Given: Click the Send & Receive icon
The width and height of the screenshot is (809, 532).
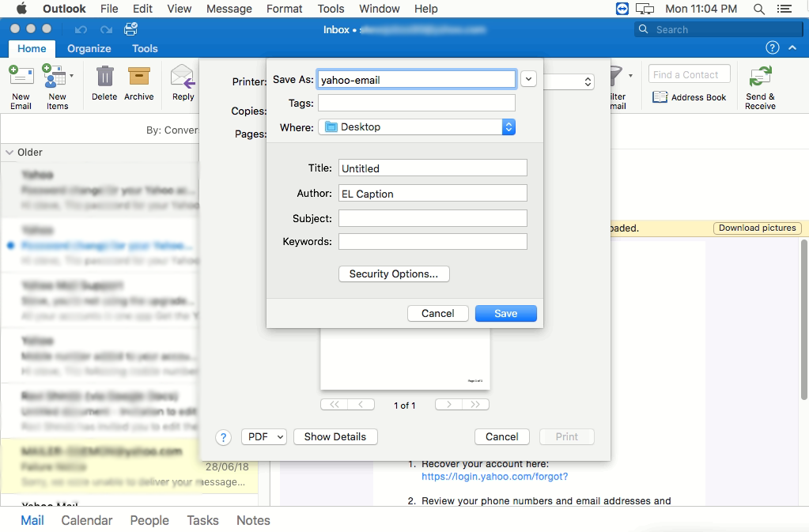Looking at the screenshot, I should [x=761, y=76].
